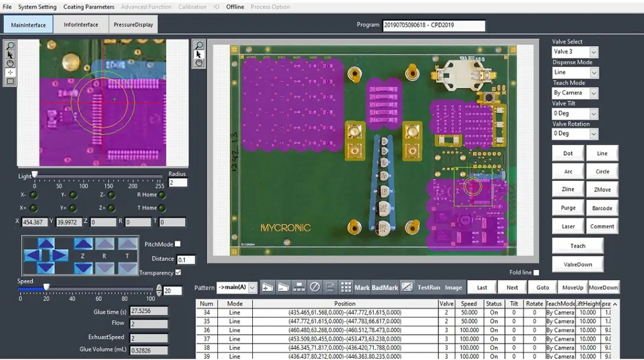Select the hand pan tool in camera view

10,64
